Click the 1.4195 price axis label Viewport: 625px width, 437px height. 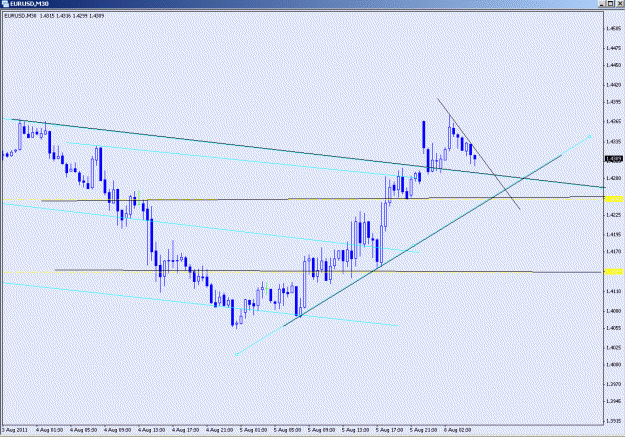pos(613,234)
